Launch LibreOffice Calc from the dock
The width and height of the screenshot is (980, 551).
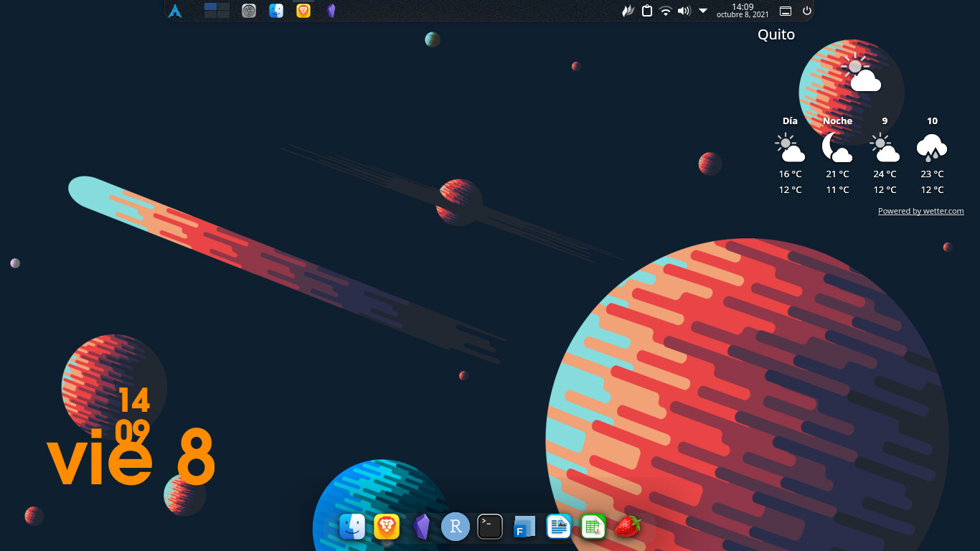593,527
